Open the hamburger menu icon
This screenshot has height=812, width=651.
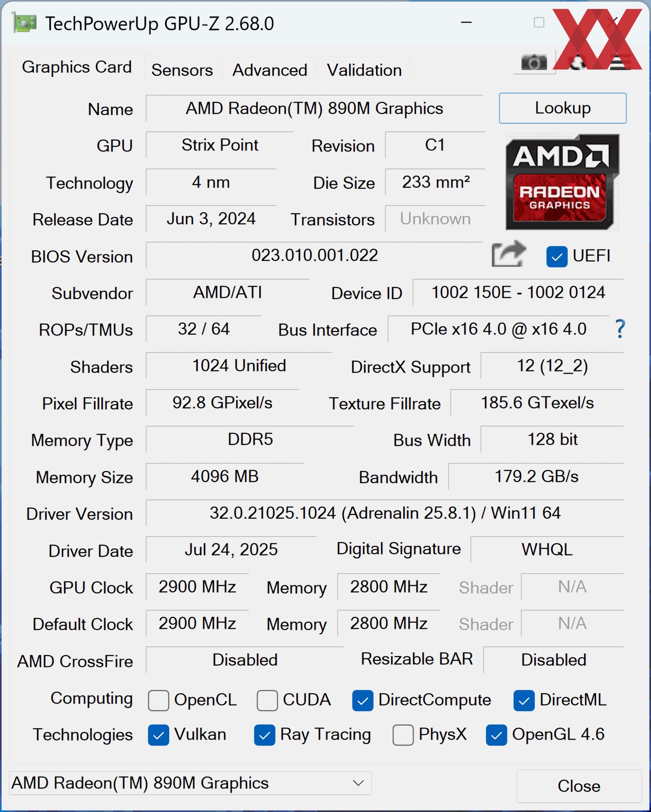tap(620, 62)
